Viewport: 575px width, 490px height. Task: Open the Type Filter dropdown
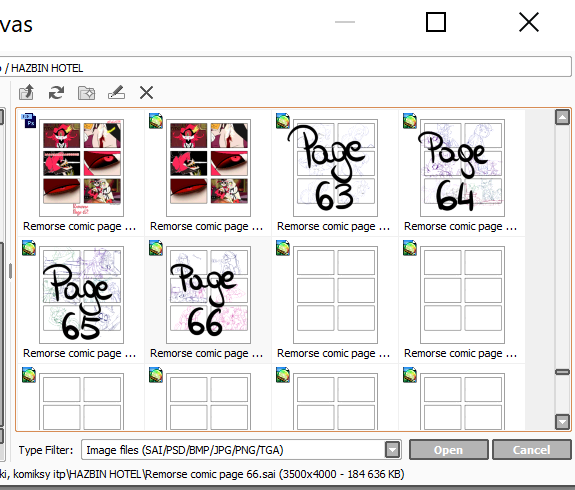[x=241, y=450]
